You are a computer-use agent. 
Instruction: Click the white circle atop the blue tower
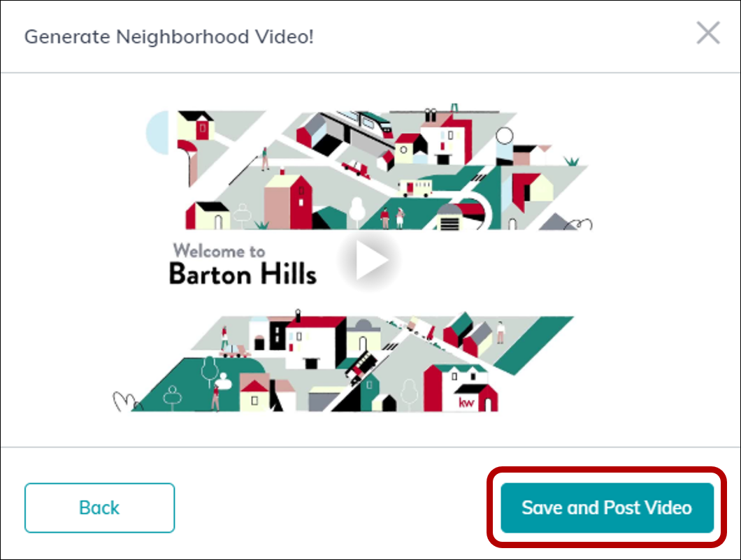pos(504,136)
